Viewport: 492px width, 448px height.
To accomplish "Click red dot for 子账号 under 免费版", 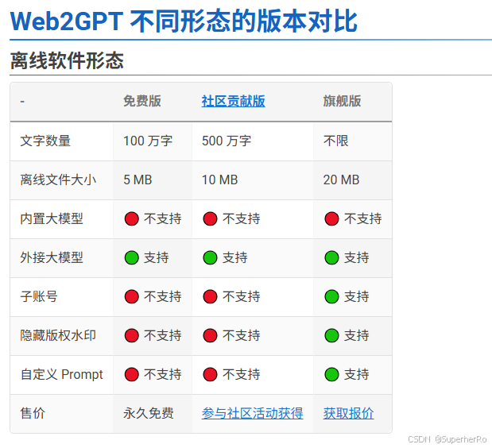I will 131,296.
